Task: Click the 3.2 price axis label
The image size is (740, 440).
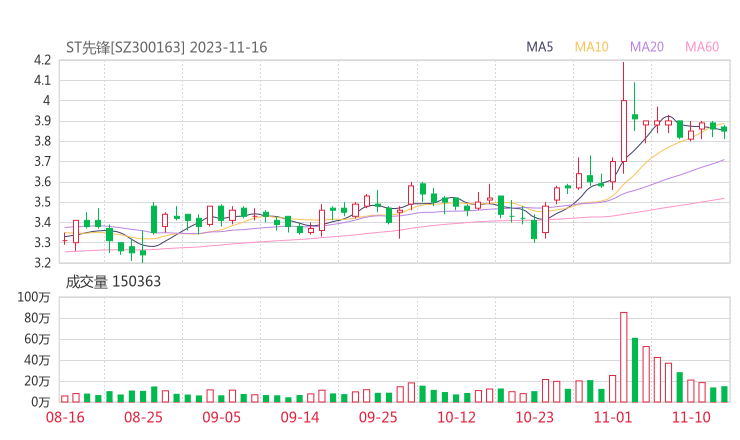Action: pyautogui.click(x=42, y=262)
